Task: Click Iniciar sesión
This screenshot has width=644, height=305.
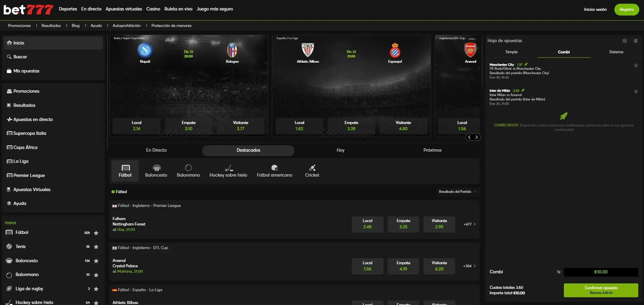Action: (595, 9)
